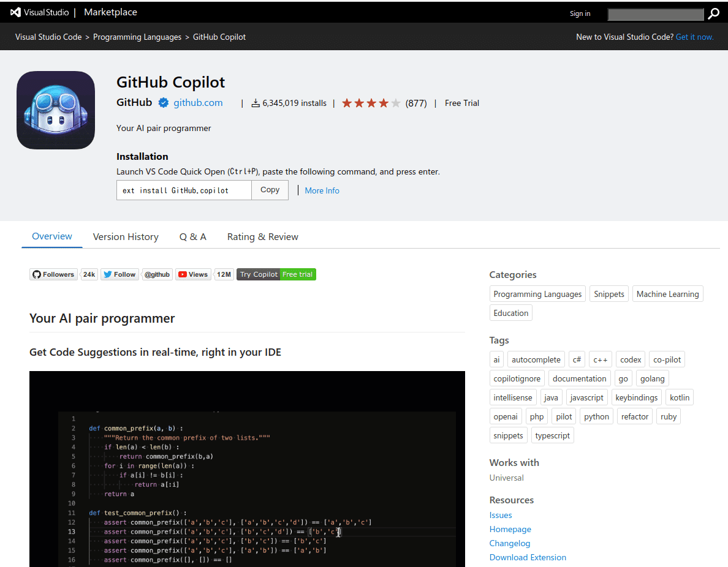The width and height of the screenshot is (728, 567).
Task: Click the copilotignore tag
Action: tap(517, 378)
